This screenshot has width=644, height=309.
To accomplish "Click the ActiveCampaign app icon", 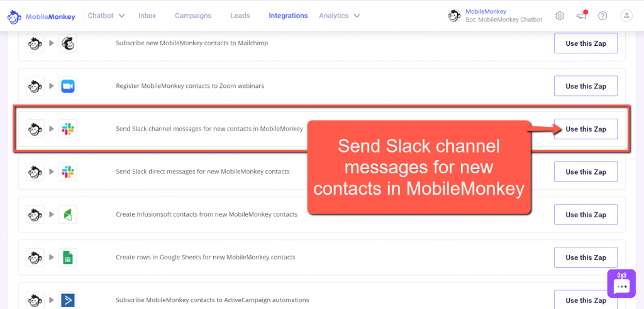I will (x=67, y=300).
